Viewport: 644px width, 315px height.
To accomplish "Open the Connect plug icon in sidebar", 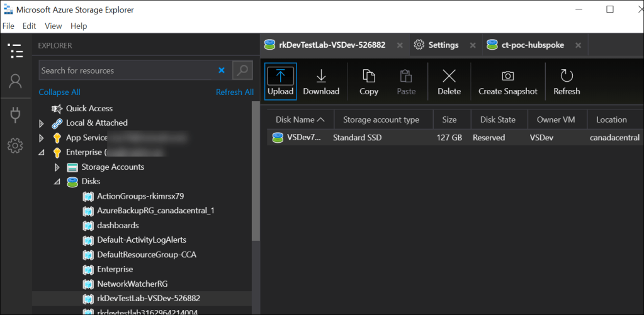I will tap(15, 114).
